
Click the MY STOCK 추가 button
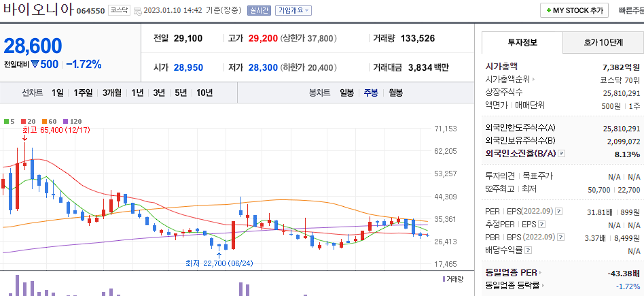click(574, 11)
